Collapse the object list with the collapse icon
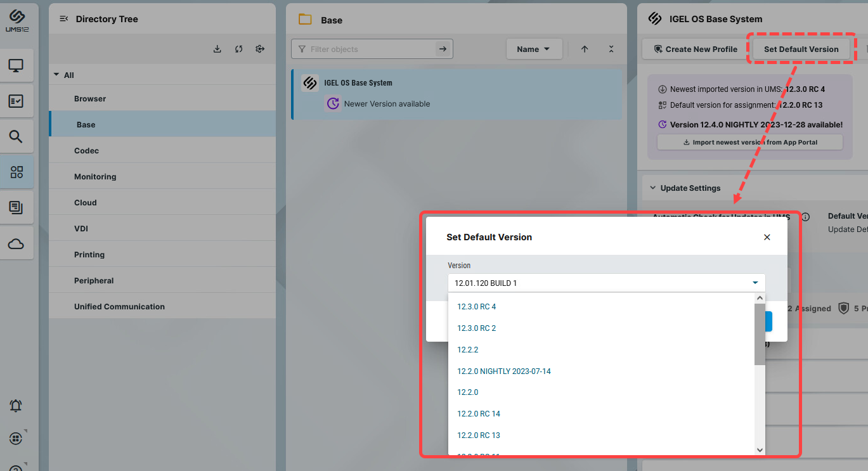Screen dimensions: 868x471 coord(611,48)
